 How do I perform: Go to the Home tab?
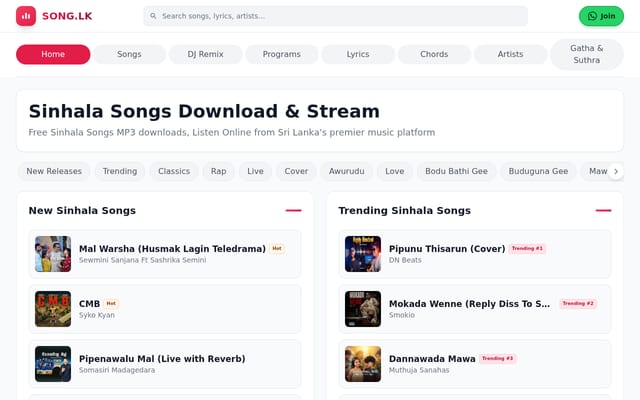(x=53, y=54)
